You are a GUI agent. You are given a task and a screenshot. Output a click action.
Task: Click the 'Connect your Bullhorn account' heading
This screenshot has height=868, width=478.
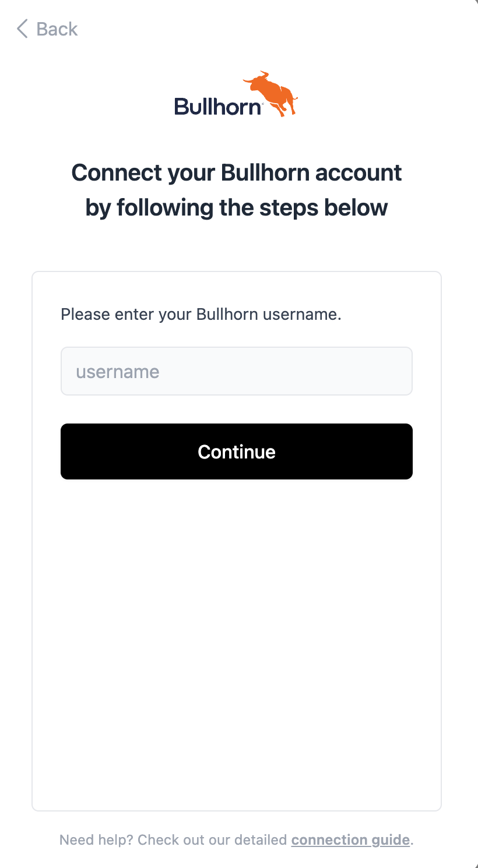(x=237, y=172)
